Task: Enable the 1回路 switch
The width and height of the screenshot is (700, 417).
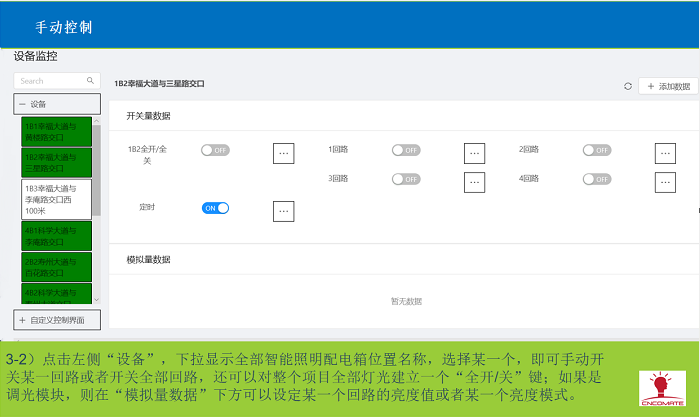Action: pyautogui.click(x=405, y=150)
